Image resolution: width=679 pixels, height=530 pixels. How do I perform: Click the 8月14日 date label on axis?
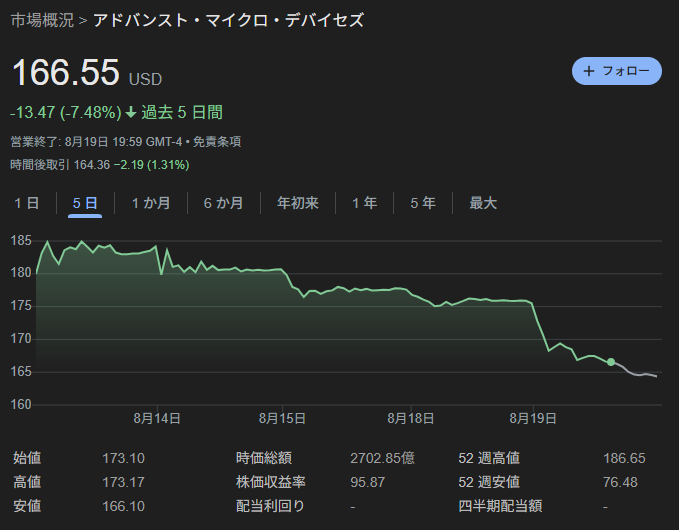(157, 419)
